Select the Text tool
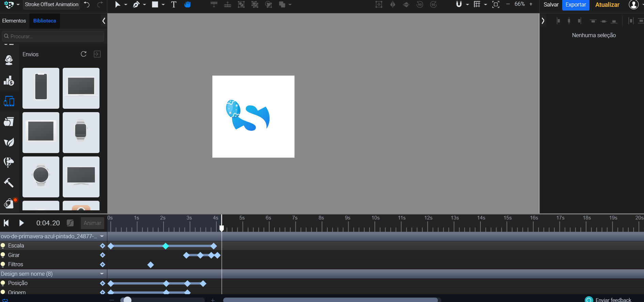The width and height of the screenshot is (644, 302). [x=174, y=5]
